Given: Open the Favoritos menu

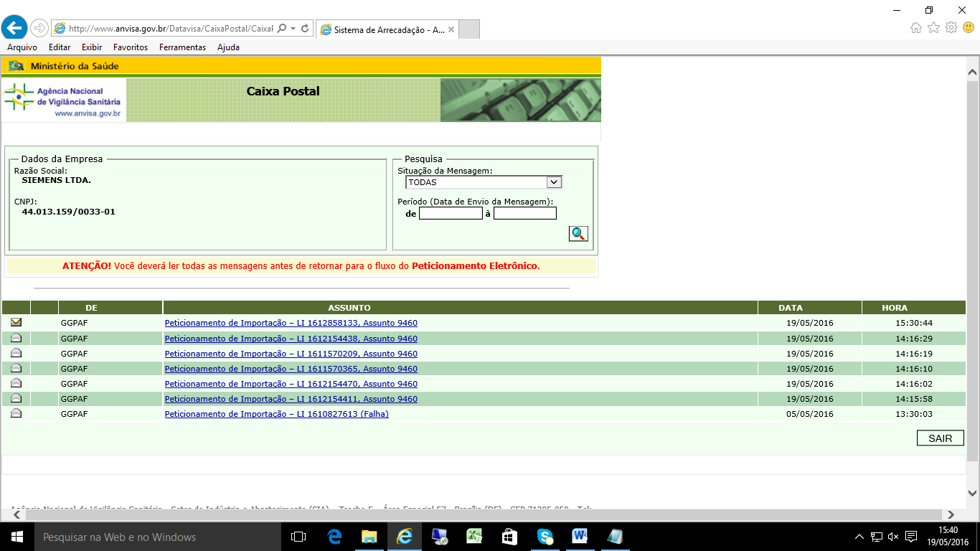Looking at the screenshot, I should [x=131, y=47].
